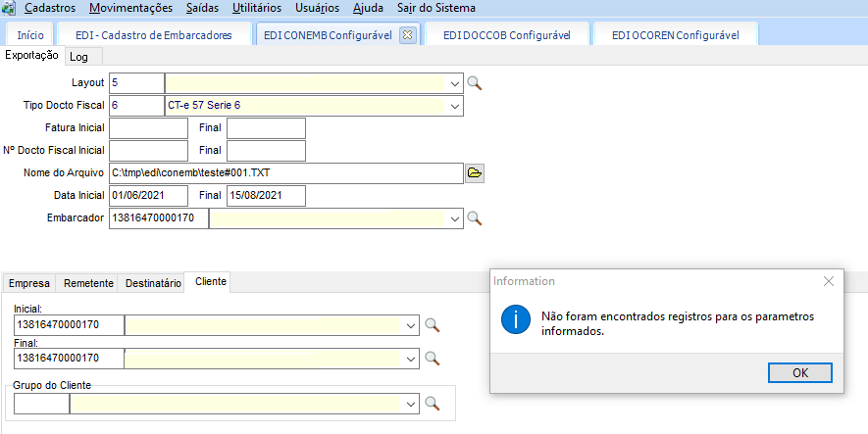Viewport: 868px width, 434px height.
Task: Click the Final client search magnifier
Action: [x=432, y=359]
